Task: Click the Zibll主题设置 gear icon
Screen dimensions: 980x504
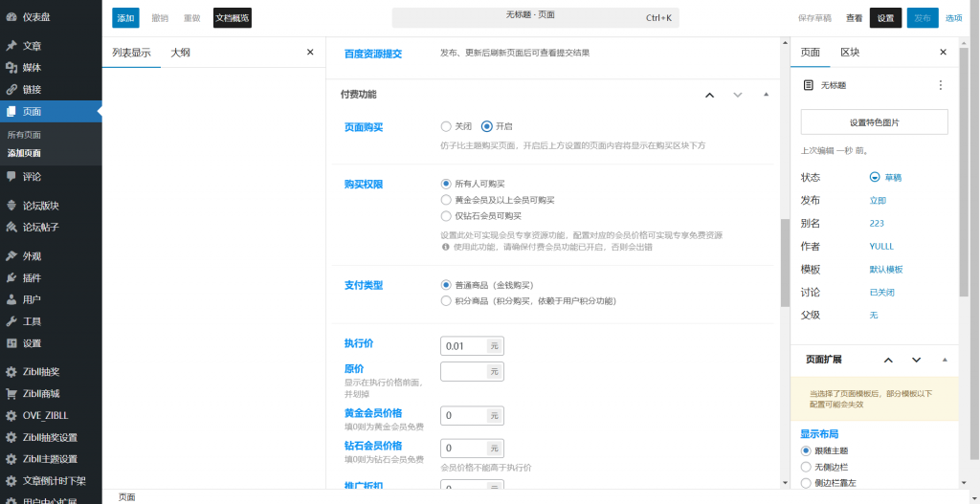Action: click(11, 460)
